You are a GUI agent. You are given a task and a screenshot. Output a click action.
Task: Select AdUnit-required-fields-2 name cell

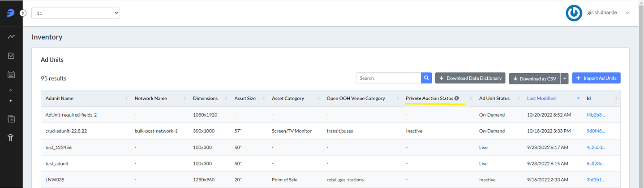71,115
